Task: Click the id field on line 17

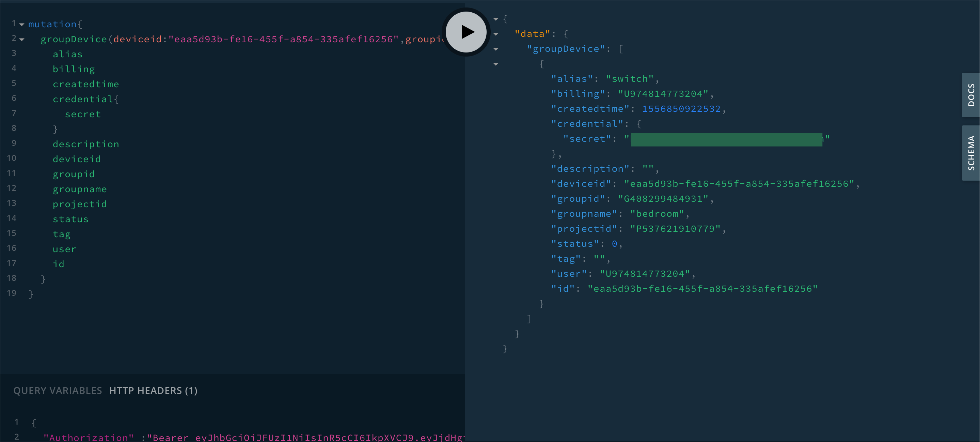Action: coord(59,264)
